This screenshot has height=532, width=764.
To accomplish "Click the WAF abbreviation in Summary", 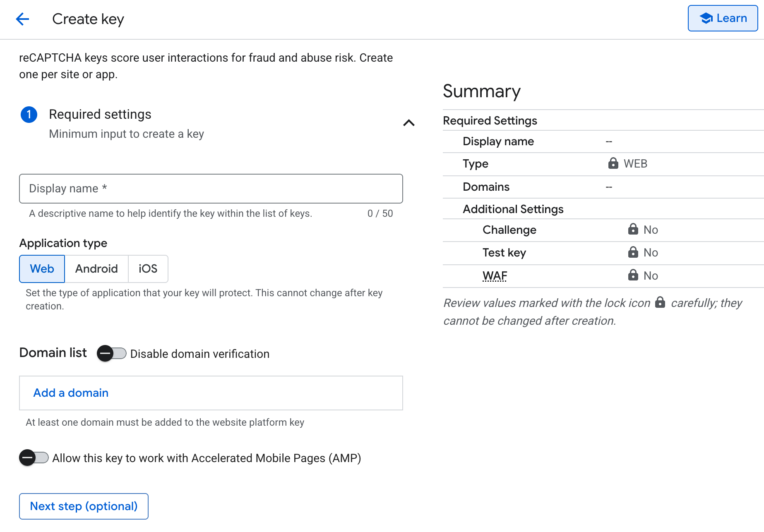I will 495,276.
